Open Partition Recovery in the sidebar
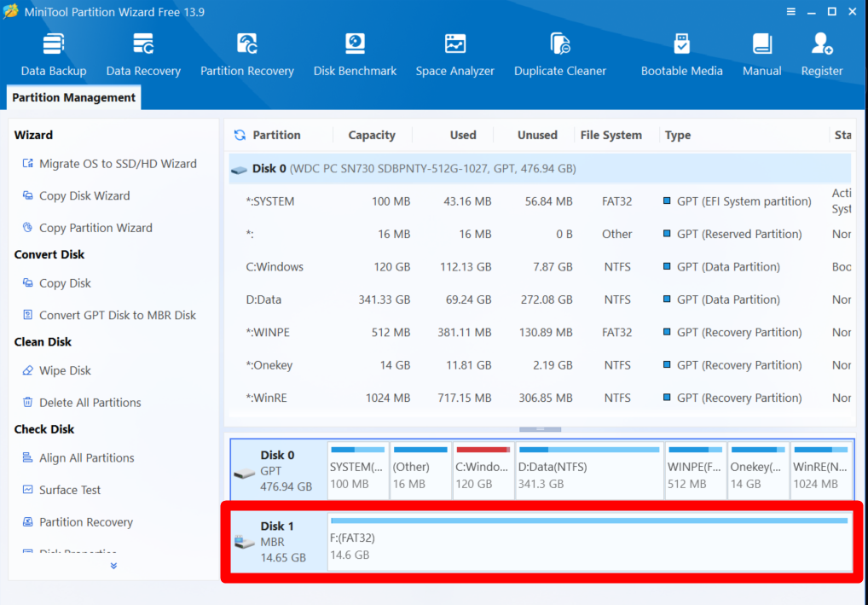Screen dimensions: 868x605 point(78,522)
